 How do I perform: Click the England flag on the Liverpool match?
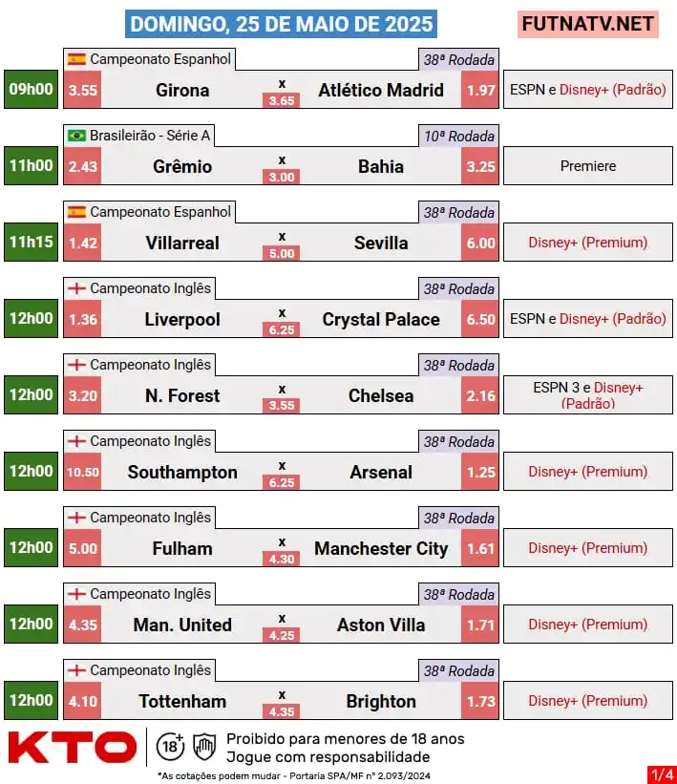tap(77, 288)
